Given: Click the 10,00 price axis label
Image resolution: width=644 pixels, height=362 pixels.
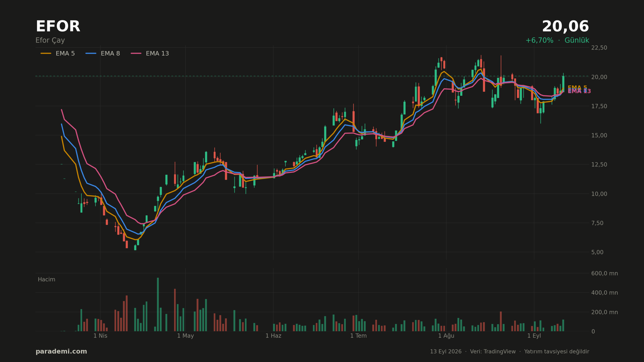Looking at the screenshot, I should pyautogui.click(x=599, y=194).
